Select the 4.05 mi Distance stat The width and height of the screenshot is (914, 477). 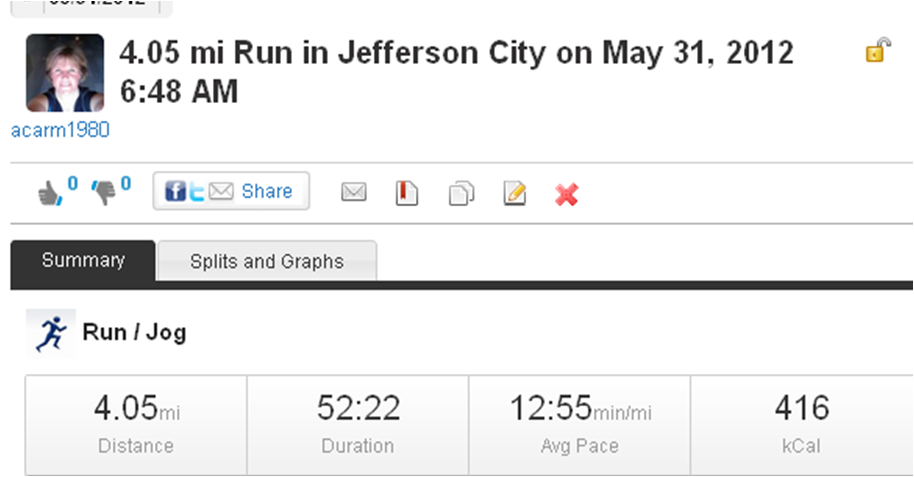pos(136,423)
